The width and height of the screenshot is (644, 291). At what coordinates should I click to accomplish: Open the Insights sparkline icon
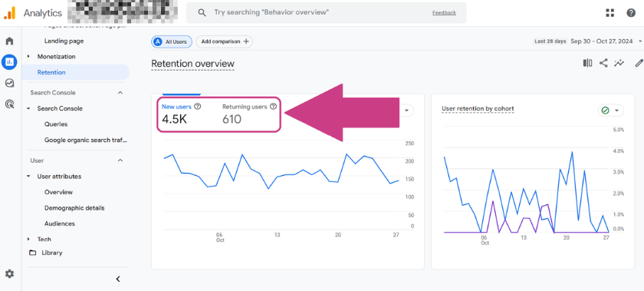tap(619, 63)
